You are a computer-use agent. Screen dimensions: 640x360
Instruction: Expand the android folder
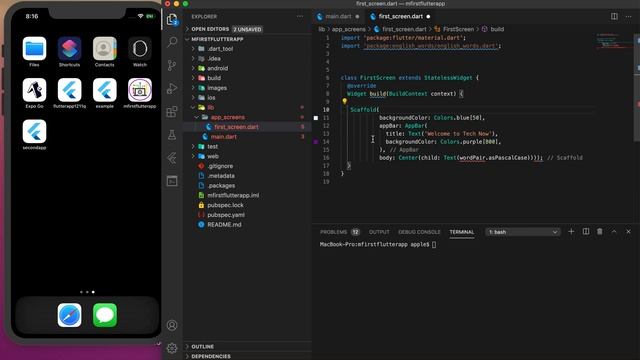pyautogui.click(x=247, y=68)
